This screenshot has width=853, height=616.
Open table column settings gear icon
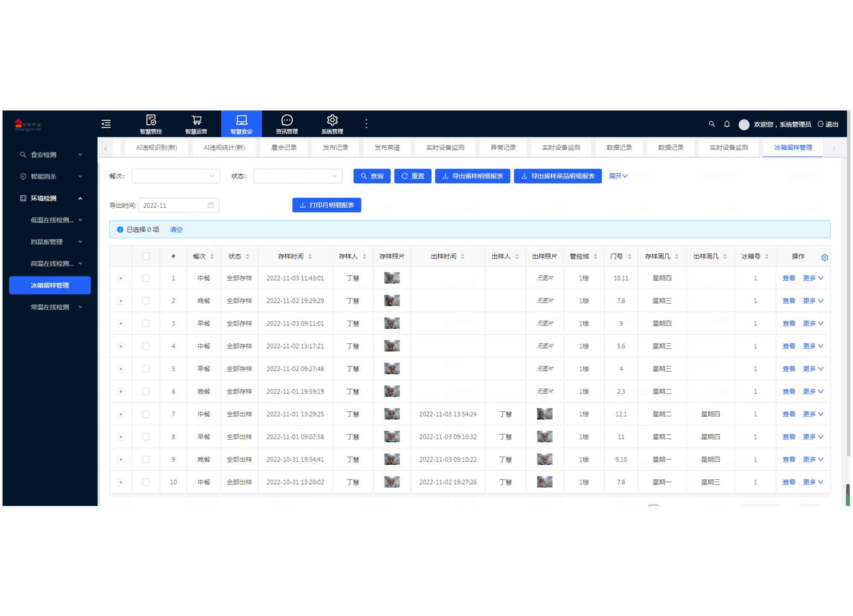coord(824,257)
